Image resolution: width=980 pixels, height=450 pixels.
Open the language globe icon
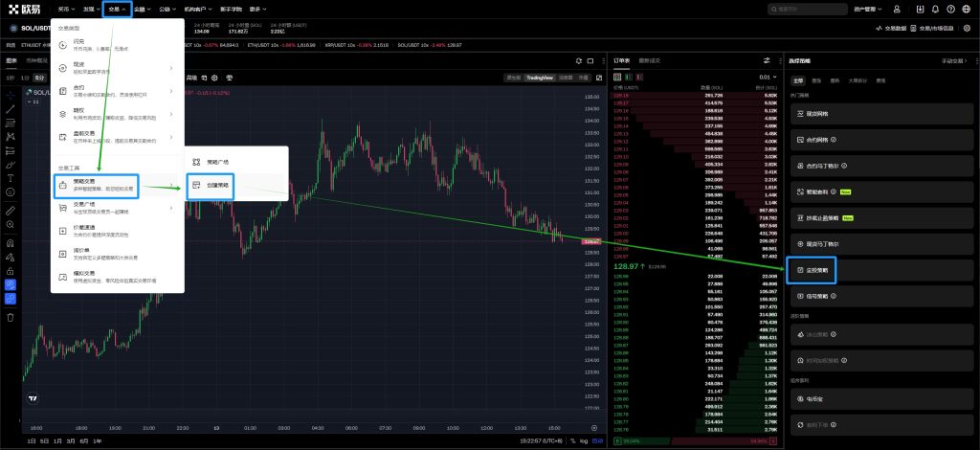coord(967,10)
